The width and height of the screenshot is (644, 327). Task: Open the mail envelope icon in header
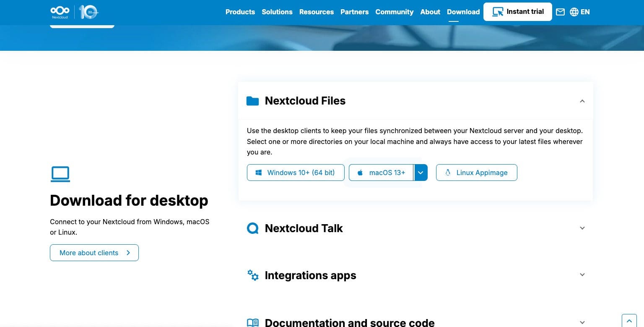pyautogui.click(x=560, y=12)
